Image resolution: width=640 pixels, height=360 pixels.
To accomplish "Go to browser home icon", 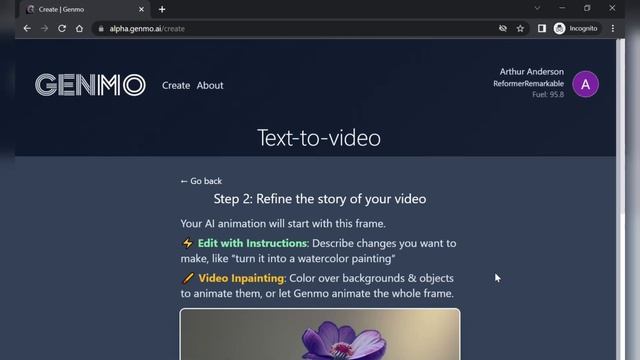I will click(x=79, y=29).
